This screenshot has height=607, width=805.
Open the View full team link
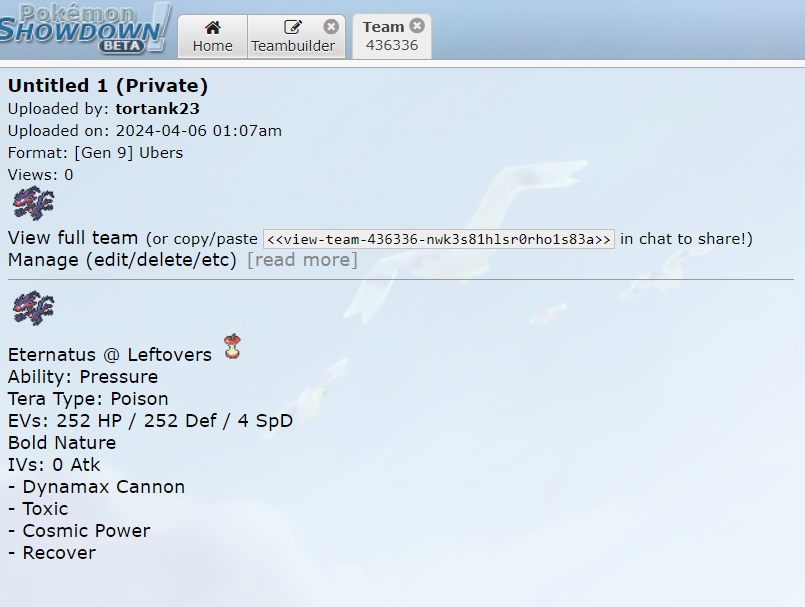pos(73,238)
